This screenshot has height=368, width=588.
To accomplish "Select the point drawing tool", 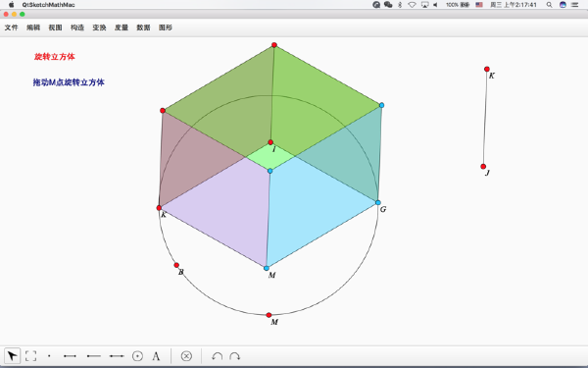I will [49, 355].
